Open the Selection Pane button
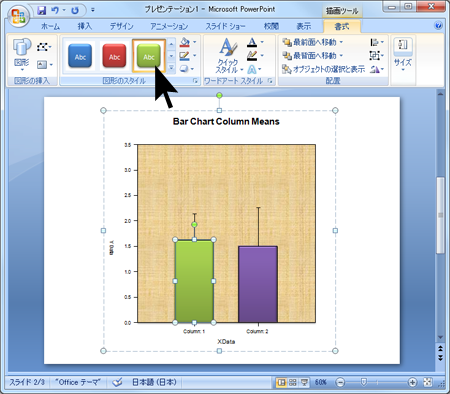 pyautogui.click(x=324, y=69)
